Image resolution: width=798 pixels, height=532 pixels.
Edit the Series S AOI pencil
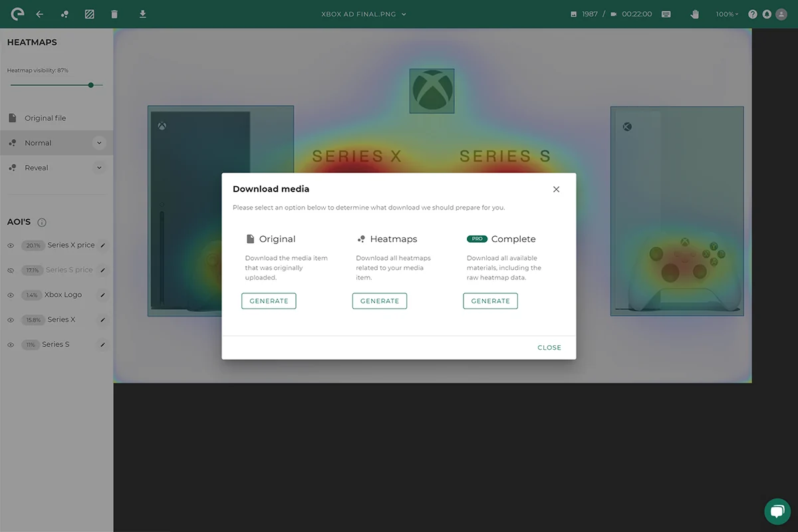(x=102, y=345)
